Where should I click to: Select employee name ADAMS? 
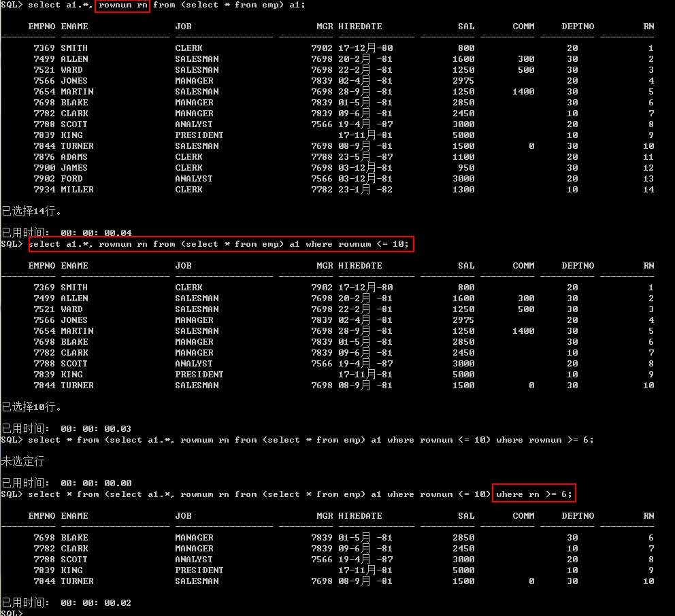(x=74, y=157)
